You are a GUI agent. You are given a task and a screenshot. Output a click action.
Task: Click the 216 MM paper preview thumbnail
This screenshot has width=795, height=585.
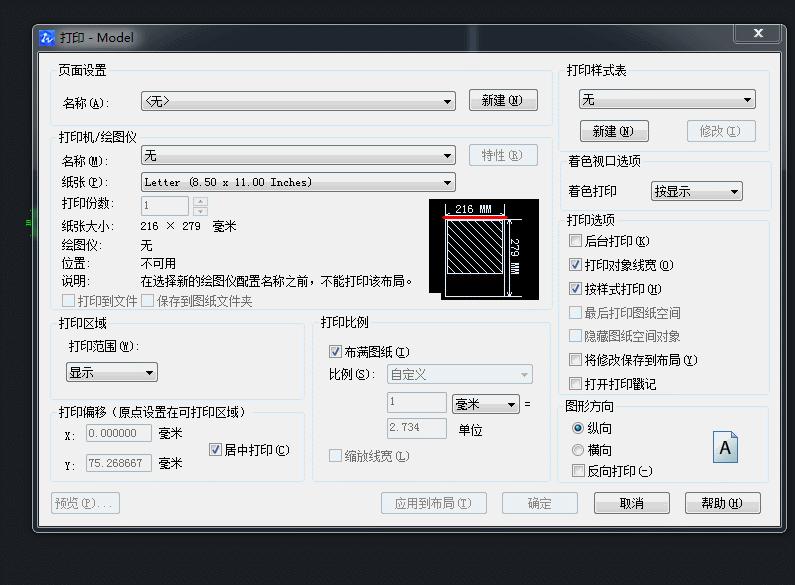[x=483, y=246]
